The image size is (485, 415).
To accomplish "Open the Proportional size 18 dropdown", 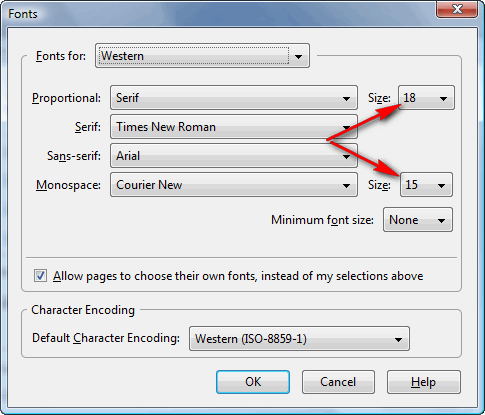I will pyautogui.click(x=426, y=98).
